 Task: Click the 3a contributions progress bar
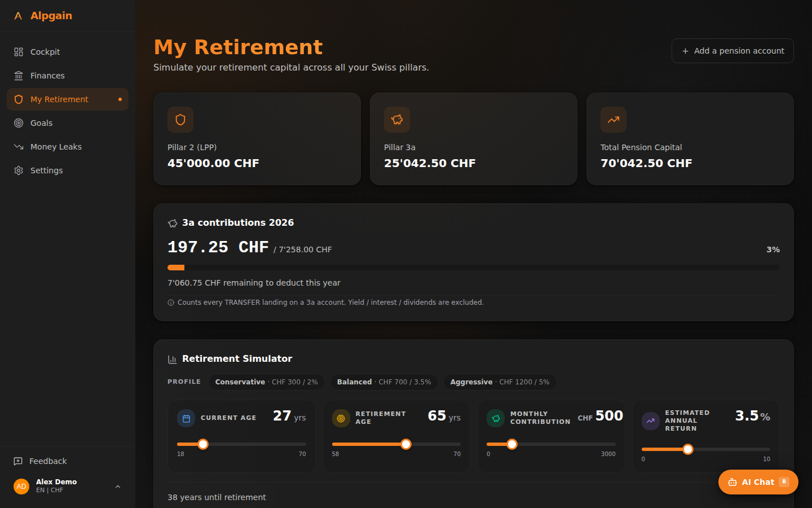(x=474, y=268)
